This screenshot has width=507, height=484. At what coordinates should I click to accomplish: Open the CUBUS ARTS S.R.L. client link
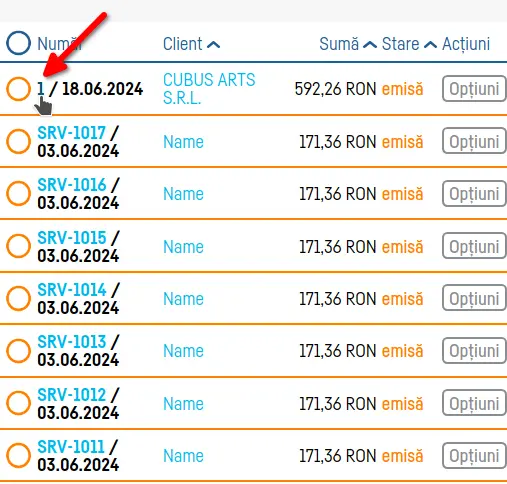point(209,89)
